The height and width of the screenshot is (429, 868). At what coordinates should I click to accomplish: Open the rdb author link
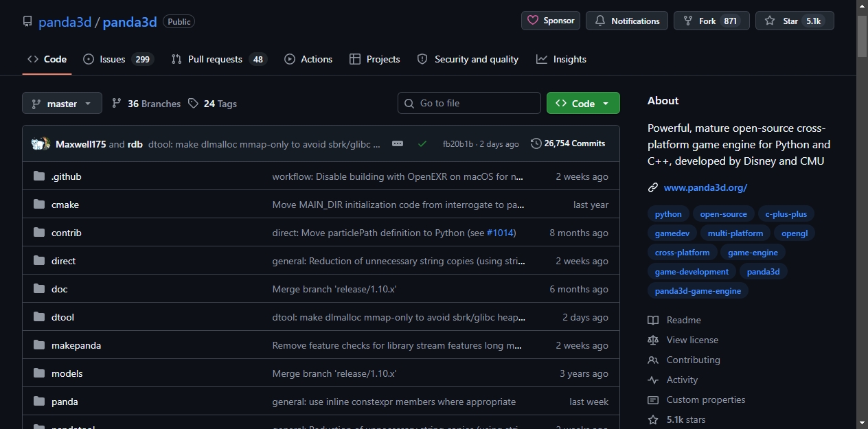click(135, 144)
